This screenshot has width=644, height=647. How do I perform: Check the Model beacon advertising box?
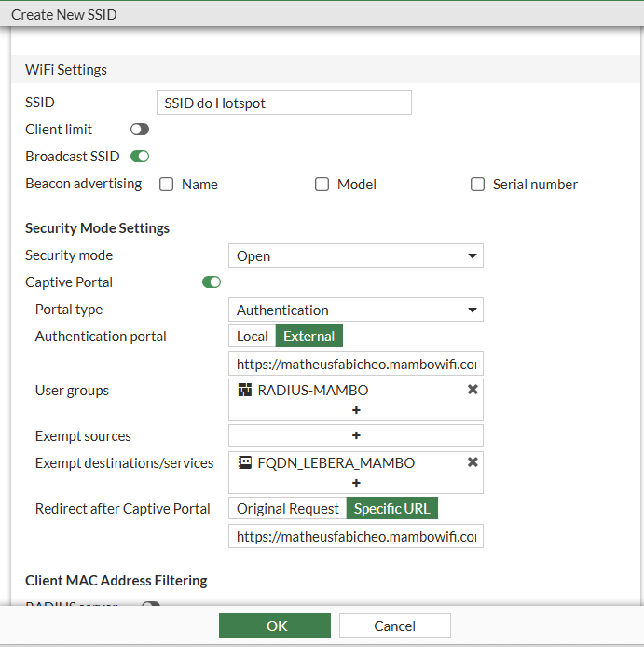[322, 185]
